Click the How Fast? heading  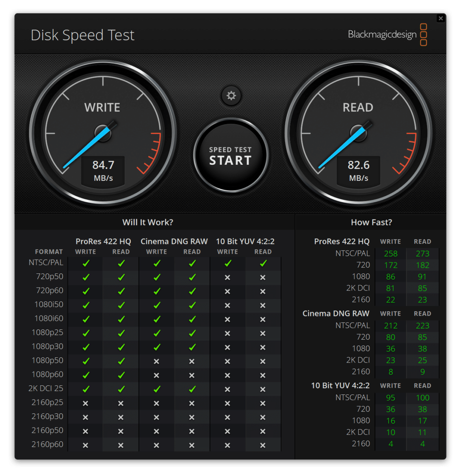(372, 222)
